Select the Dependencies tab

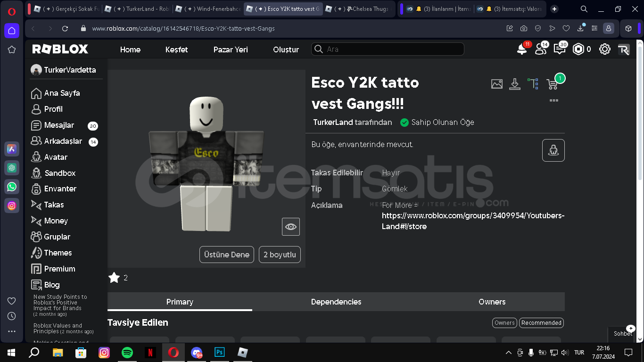(x=336, y=302)
